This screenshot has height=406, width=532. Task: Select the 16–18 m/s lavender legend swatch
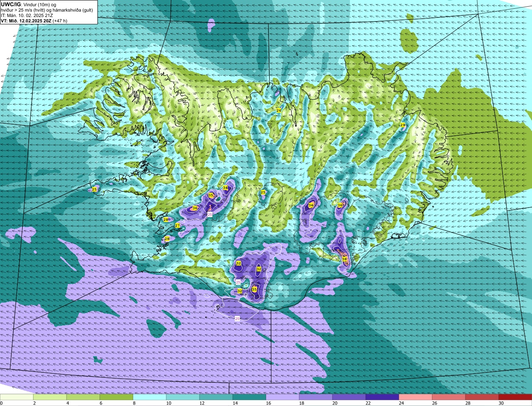coord(283,397)
